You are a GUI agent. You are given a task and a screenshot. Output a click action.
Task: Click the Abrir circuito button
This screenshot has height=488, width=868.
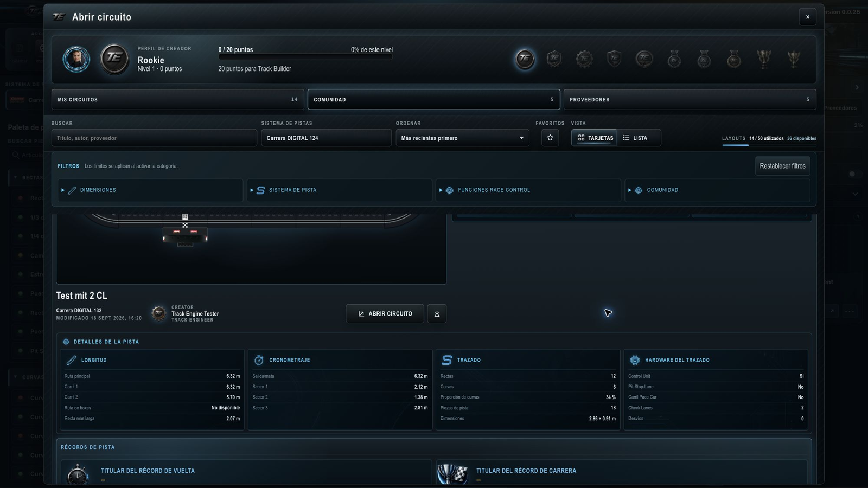385,313
